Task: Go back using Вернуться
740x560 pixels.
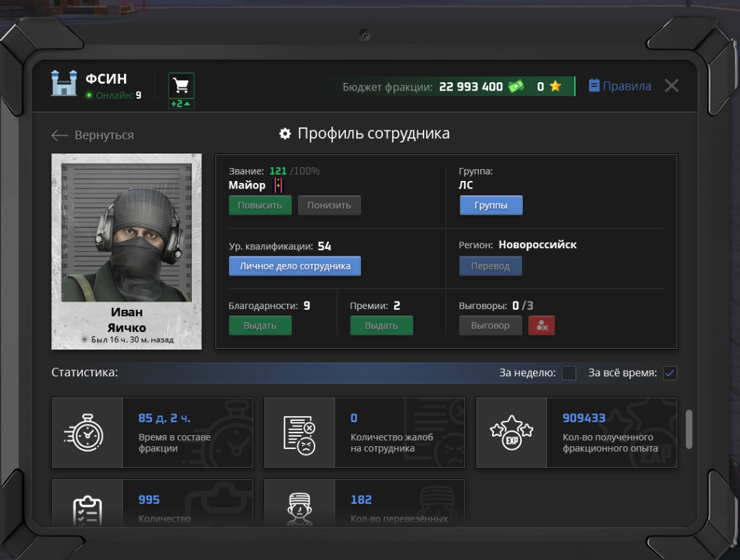Action: [x=92, y=135]
